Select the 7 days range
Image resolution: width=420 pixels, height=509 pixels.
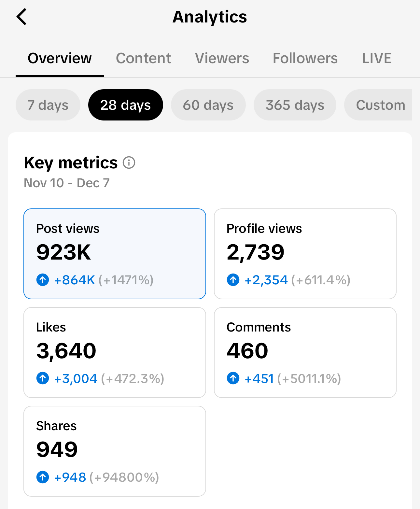(48, 105)
